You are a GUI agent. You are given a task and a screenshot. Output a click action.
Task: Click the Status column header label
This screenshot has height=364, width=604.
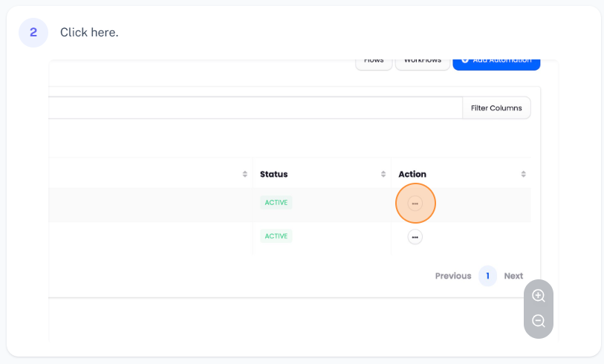(273, 175)
